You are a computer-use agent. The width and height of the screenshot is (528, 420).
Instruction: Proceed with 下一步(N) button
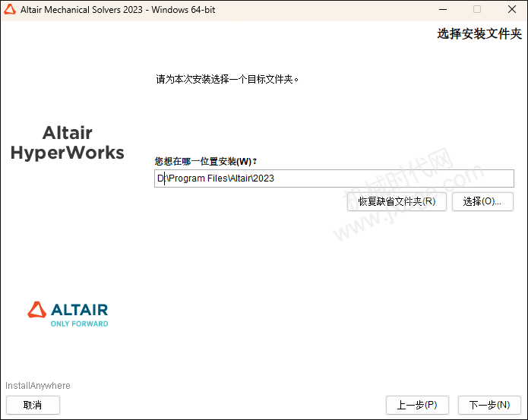[x=489, y=405]
